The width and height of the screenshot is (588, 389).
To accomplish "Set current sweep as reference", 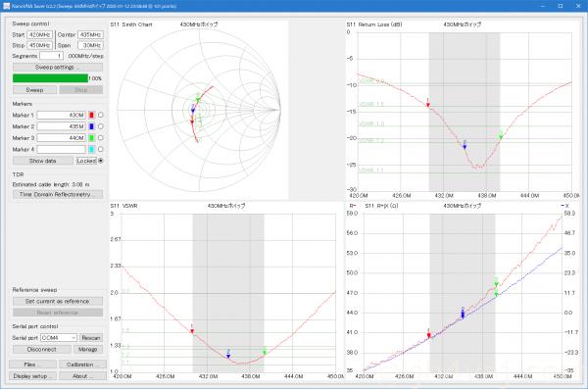I will point(58,301).
